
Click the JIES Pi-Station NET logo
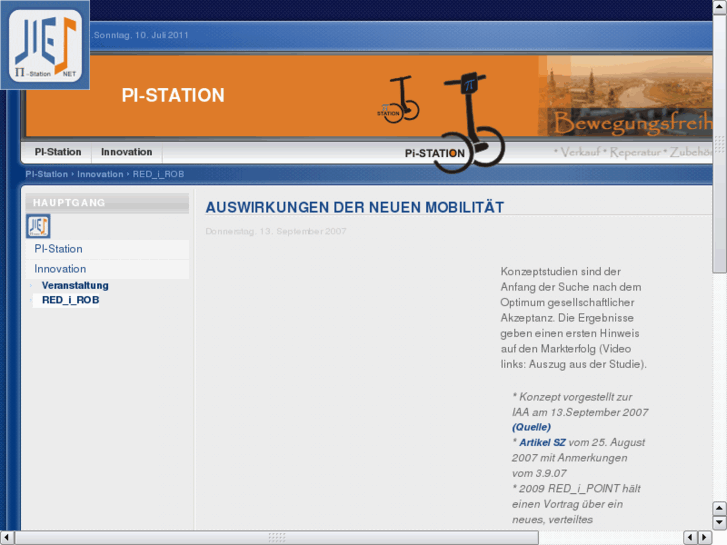(x=45, y=45)
